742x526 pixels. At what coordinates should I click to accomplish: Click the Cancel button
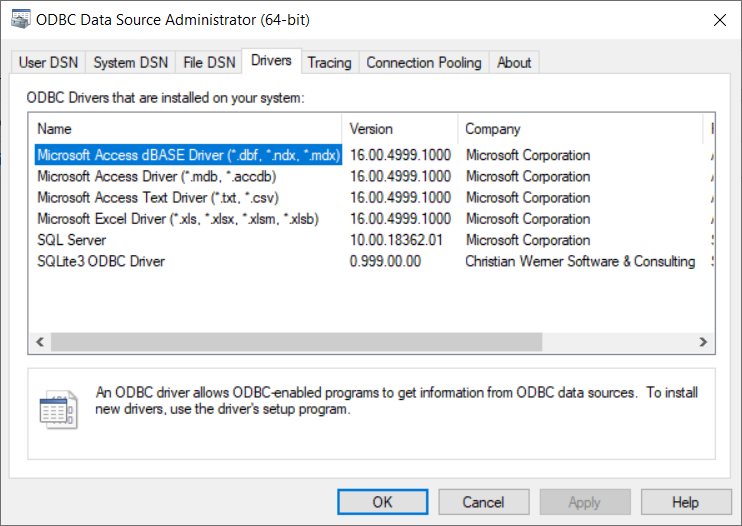pyautogui.click(x=483, y=502)
